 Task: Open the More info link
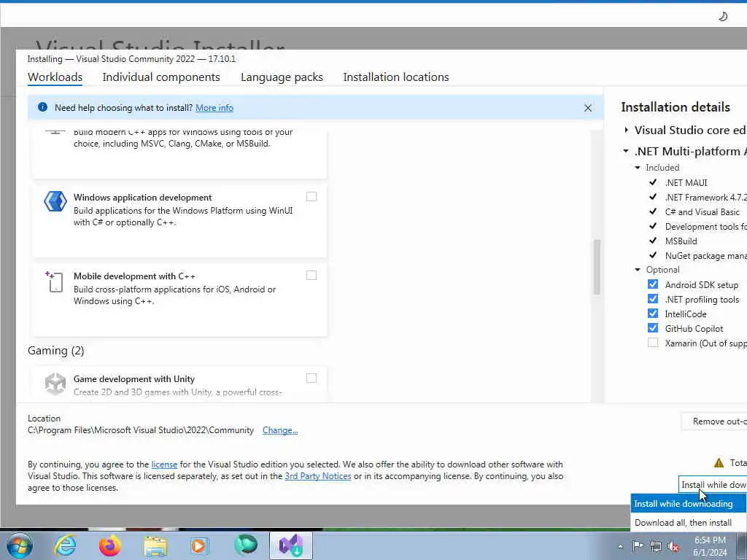coord(214,108)
